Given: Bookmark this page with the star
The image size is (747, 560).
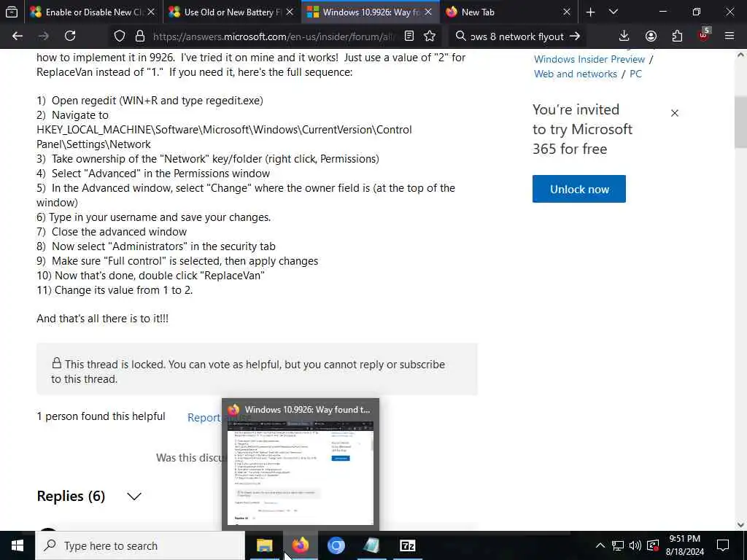Looking at the screenshot, I should (x=430, y=36).
